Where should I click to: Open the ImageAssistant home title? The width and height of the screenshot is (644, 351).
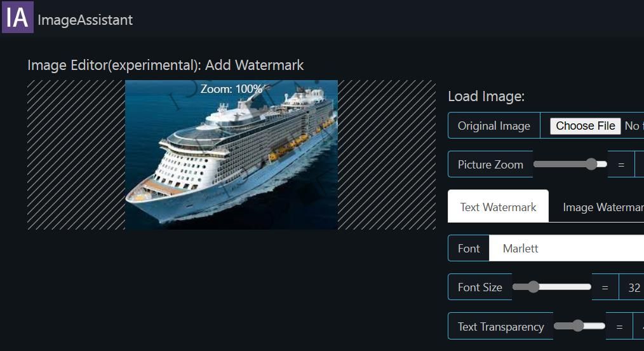click(85, 20)
